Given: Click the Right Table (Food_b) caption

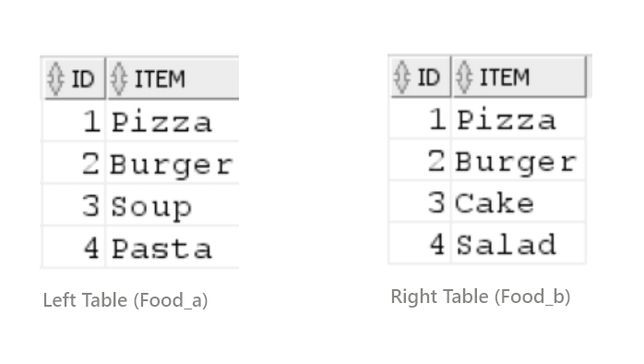Looking at the screenshot, I should pos(481,297).
